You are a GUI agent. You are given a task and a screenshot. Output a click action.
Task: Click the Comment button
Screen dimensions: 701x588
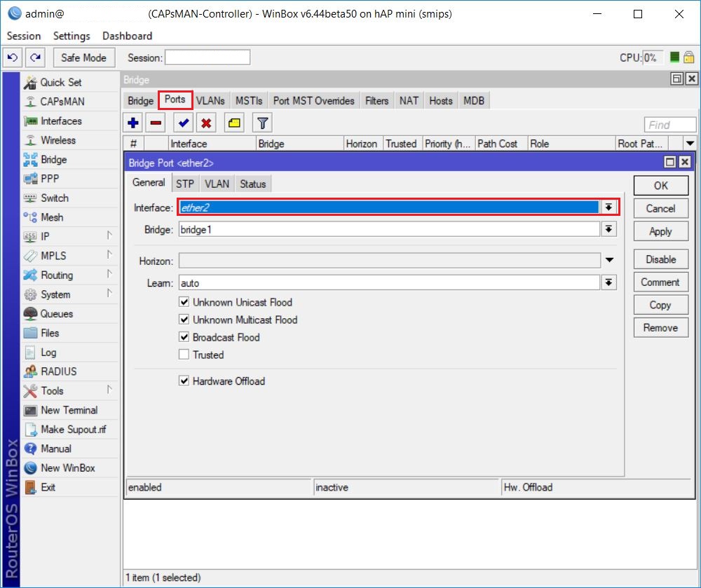pos(661,282)
